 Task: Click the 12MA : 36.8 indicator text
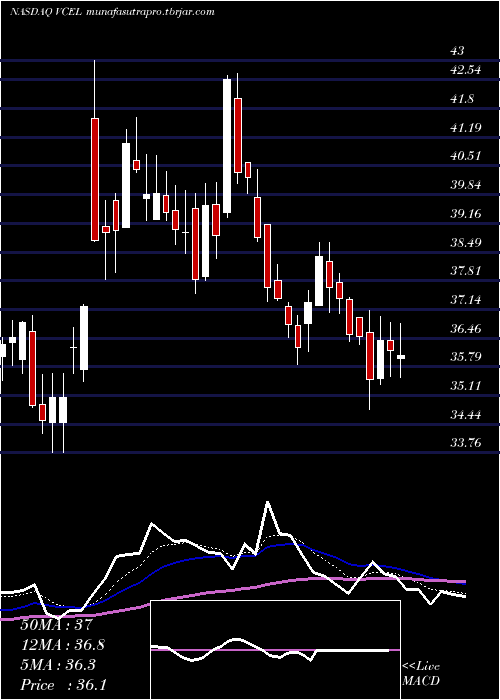(63, 645)
